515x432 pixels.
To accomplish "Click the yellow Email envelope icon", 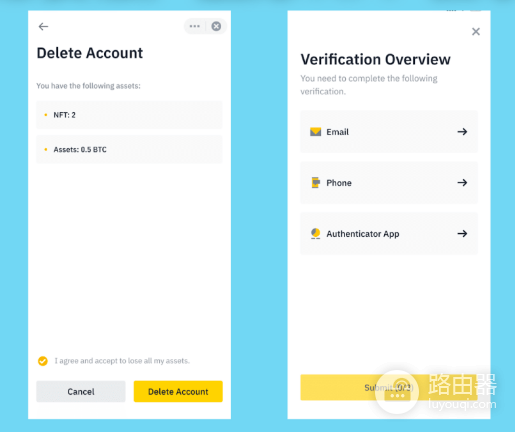I will tap(315, 132).
